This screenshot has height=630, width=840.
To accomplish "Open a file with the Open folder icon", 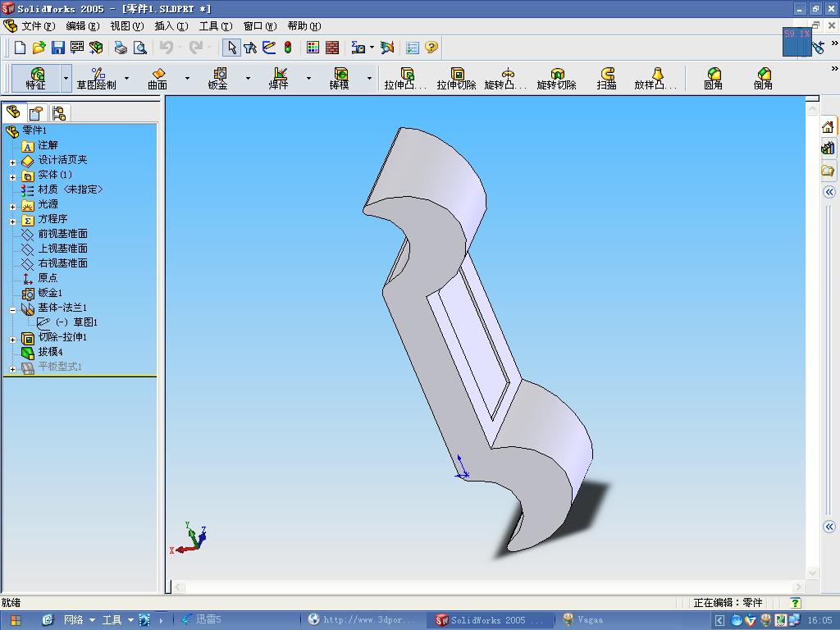I will click(39, 48).
